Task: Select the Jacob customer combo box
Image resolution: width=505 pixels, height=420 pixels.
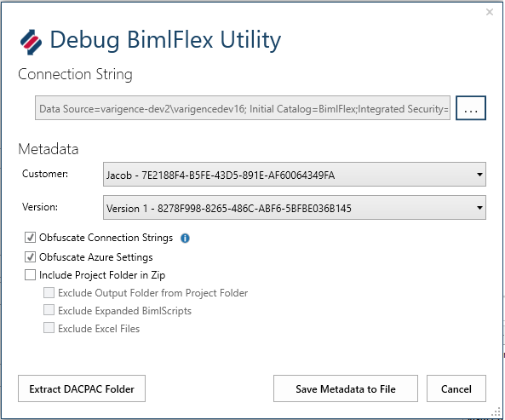Action: tap(295, 175)
